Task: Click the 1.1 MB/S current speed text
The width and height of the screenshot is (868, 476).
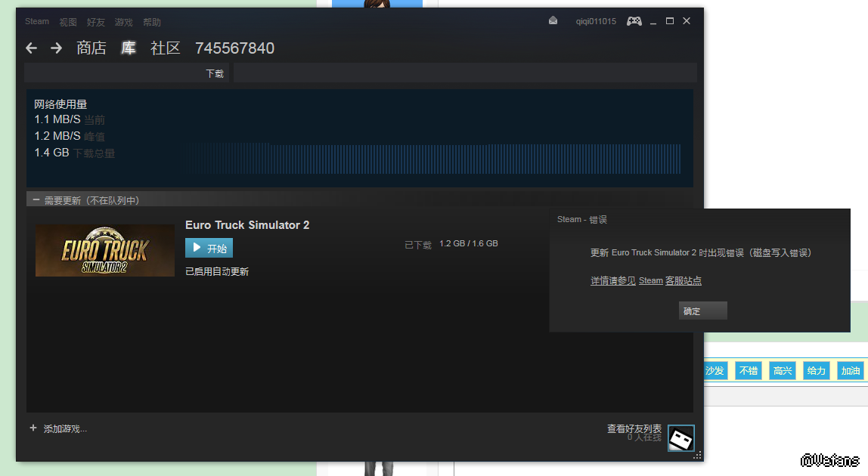Action: tap(57, 119)
